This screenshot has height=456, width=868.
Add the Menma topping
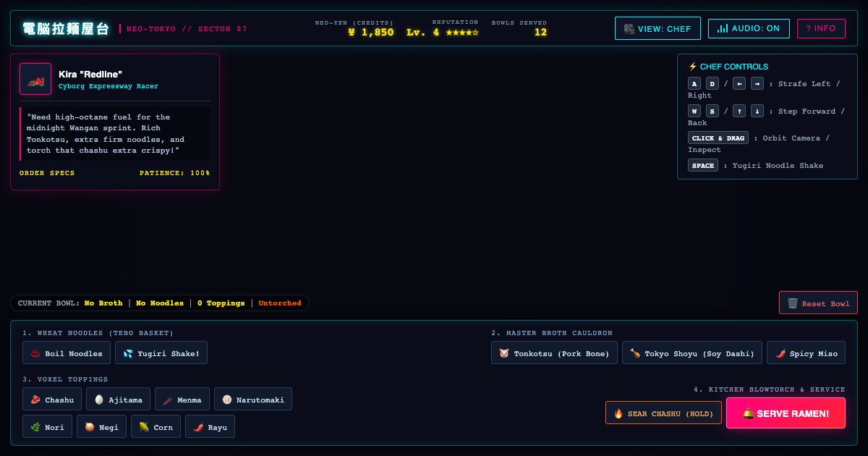pyautogui.click(x=182, y=400)
